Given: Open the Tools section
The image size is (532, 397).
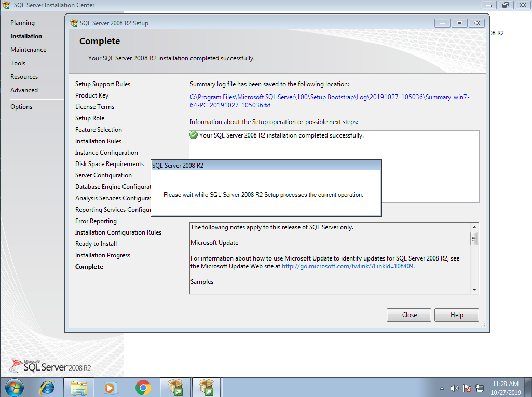Looking at the screenshot, I should click(18, 63).
